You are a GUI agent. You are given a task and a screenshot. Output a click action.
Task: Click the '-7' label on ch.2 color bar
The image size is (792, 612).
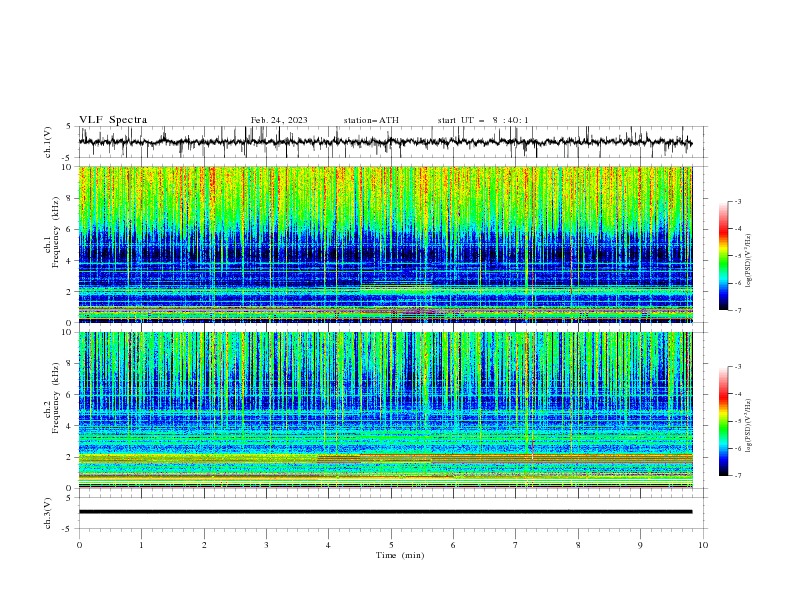[x=737, y=475]
